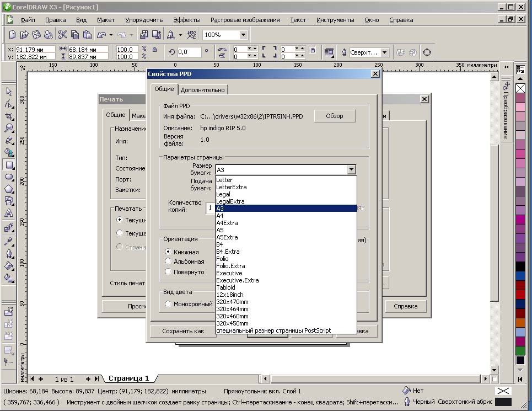This screenshot has width=532, height=411.
Task: Choose A4 from the paper size list
Action: 286,216
